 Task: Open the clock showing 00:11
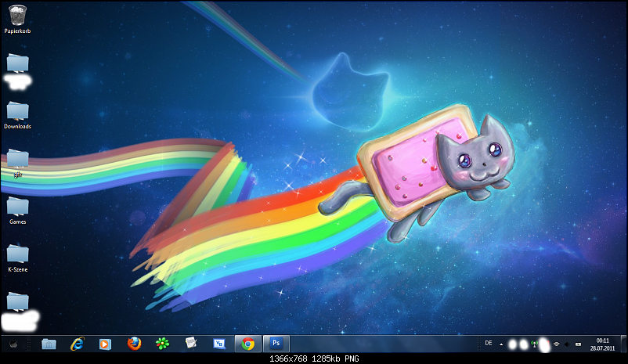click(602, 344)
